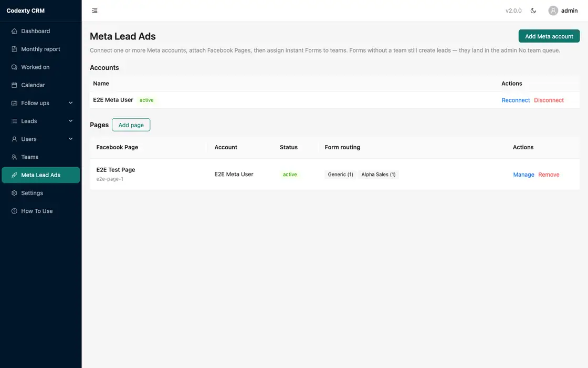Click the Add Meta account button
The height and width of the screenshot is (368, 588).
tap(549, 36)
